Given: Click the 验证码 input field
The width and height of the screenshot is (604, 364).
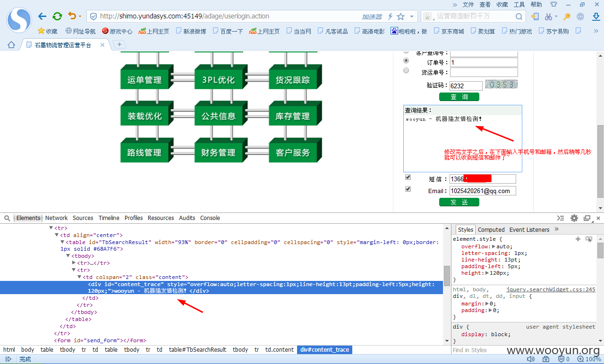Looking at the screenshot, I should tap(466, 86).
